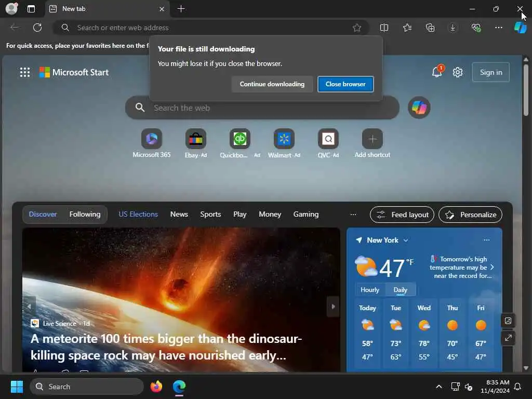This screenshot has width=532, height=399.
Task: Add page to favorites star icon
Action: pyautogui.click(x=356, y=28)
